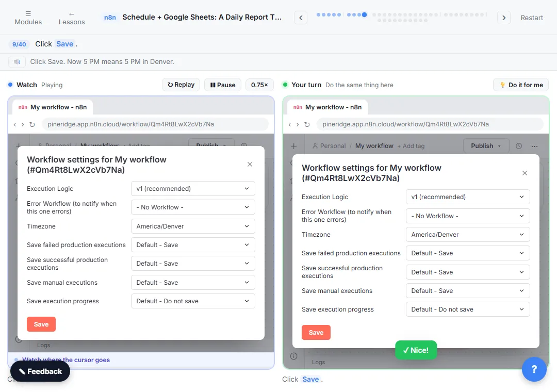
Task: Click the next step chevron button
Action: [x=504, y=18]
